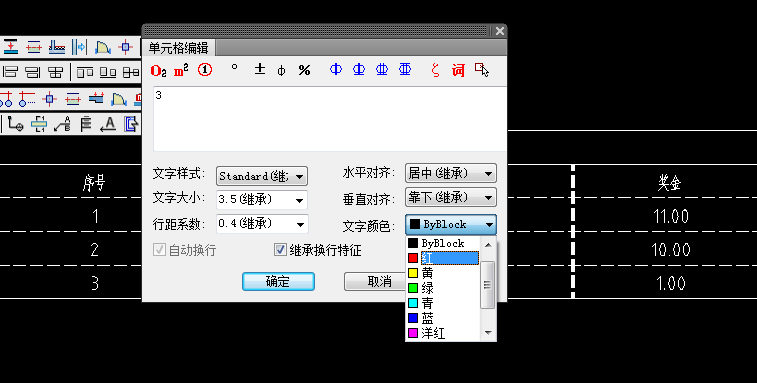The width and height of the screenshot is (757, 383).
Task: Insert the circled number ① symbol
Action: [x=205, y=71]
